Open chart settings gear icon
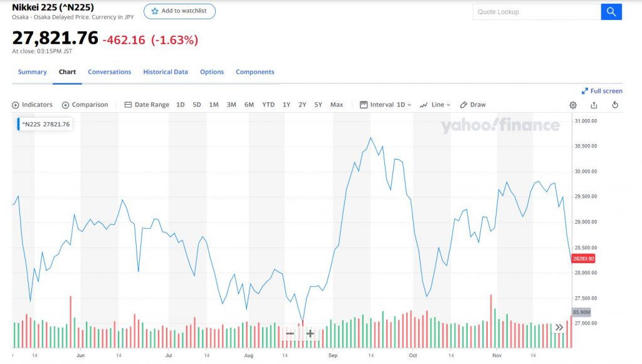This screenshot has width=642, height=364. coord(573,105)
